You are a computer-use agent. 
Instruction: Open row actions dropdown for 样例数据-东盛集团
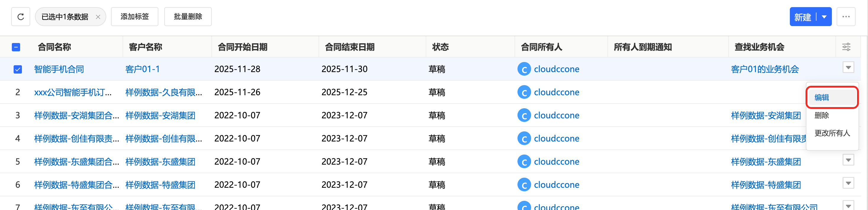[x=848, y=160]
